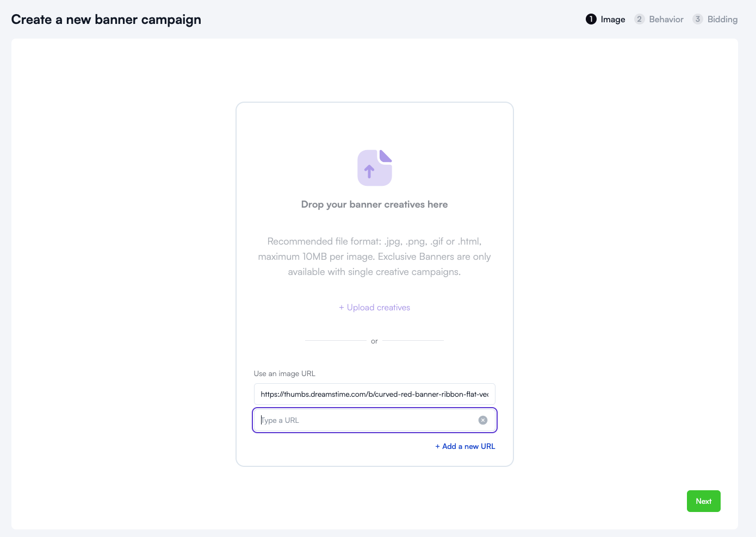
Task: Click the plus icon beside Upload creatives
Action: tap(342, 307)
